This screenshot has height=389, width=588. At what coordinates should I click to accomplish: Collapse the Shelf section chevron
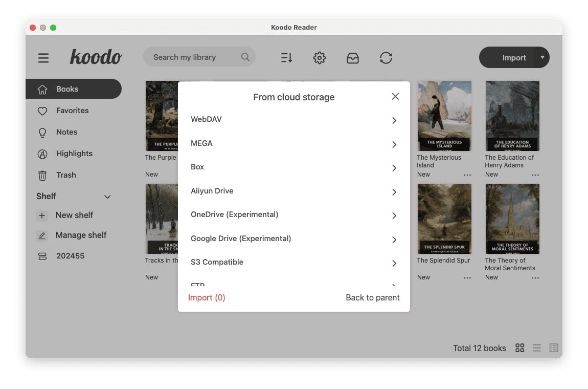(107, 197)
